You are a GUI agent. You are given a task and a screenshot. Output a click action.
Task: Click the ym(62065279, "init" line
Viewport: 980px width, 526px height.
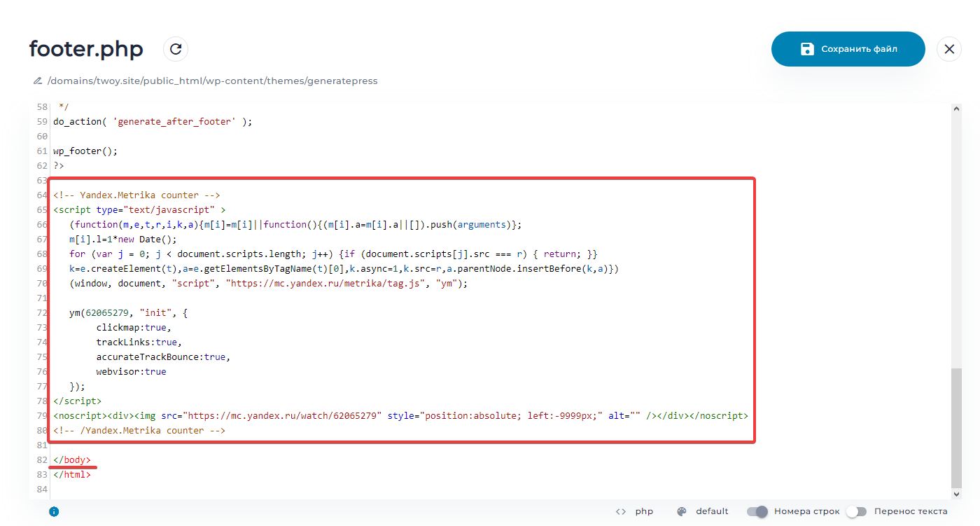[128, 312]
